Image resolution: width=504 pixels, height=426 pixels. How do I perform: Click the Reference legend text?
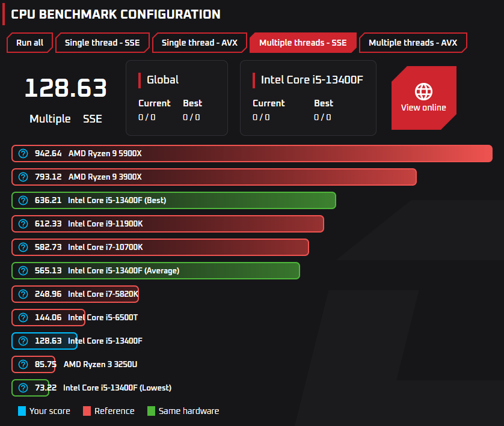pos(114,411)
